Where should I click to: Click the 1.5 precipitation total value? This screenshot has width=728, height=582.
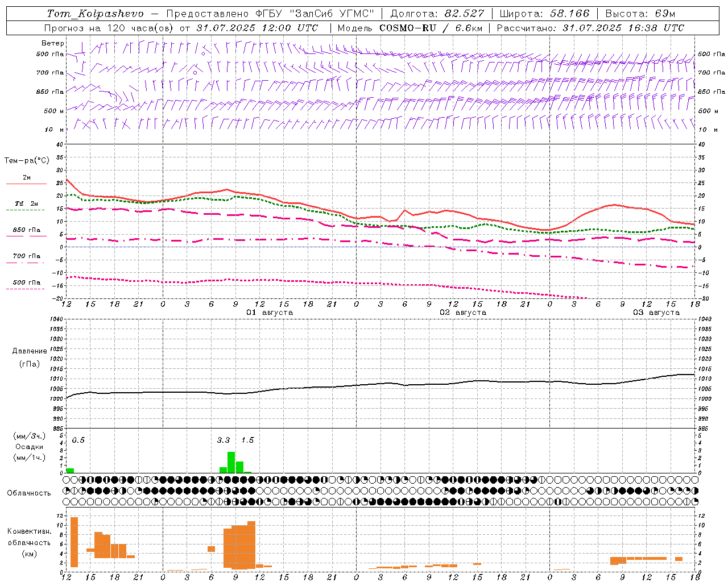click(x=247, y=440)
